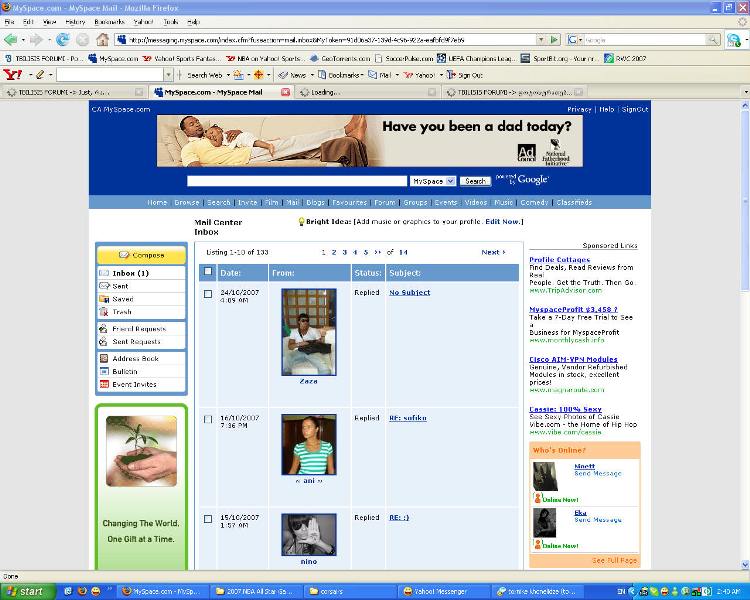Open the Yahoo! Messenger taskbar button
The image size is (750, 600).
tap(445, 591)
